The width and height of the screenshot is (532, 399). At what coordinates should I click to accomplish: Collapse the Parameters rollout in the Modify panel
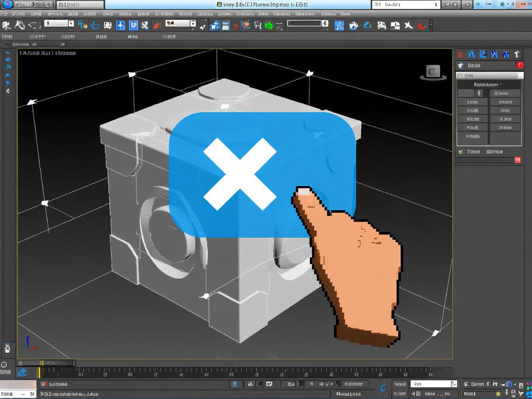point(488,84)
